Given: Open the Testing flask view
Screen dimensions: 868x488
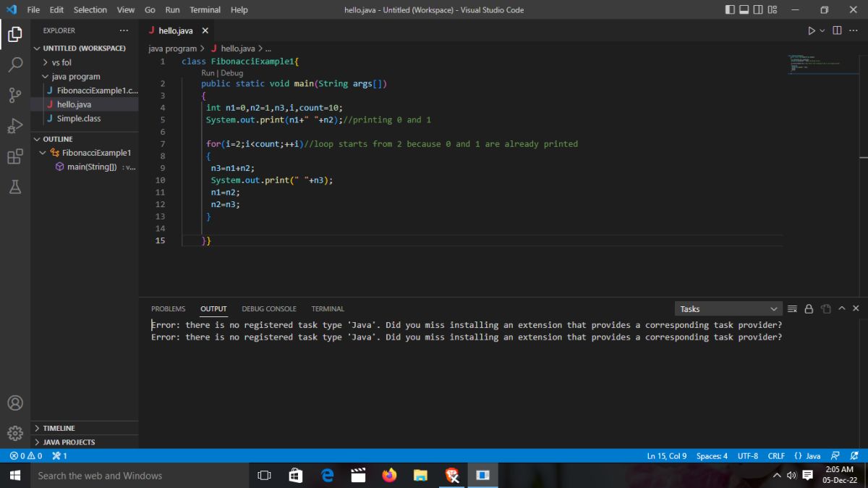Looking at the screenshot, I should 15,187.
